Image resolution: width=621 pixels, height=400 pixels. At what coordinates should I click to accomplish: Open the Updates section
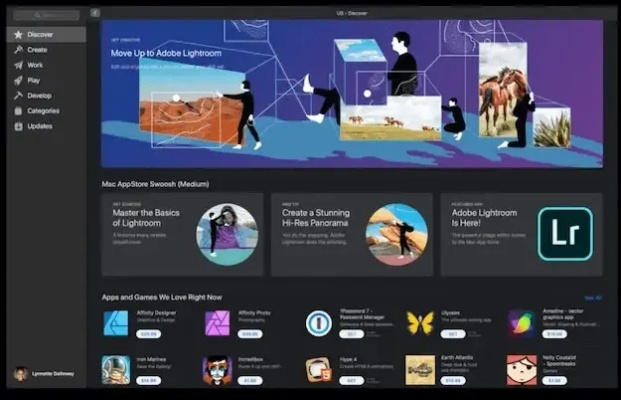pyautogui.click(x=40, y=126)
